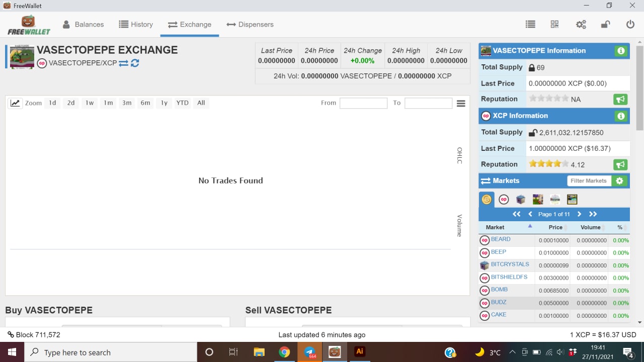Go to last markets page
This screenshot has width=644, height=362.
(x=593, y=214)
